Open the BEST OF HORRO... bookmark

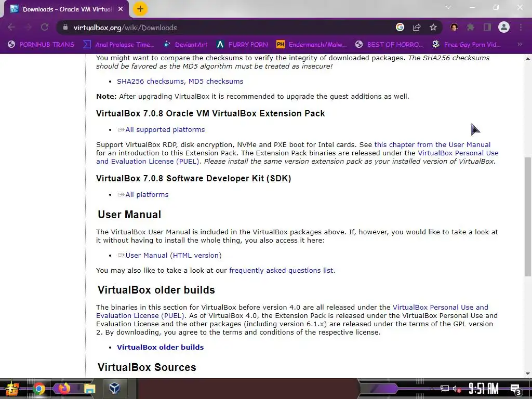point(390,45)
